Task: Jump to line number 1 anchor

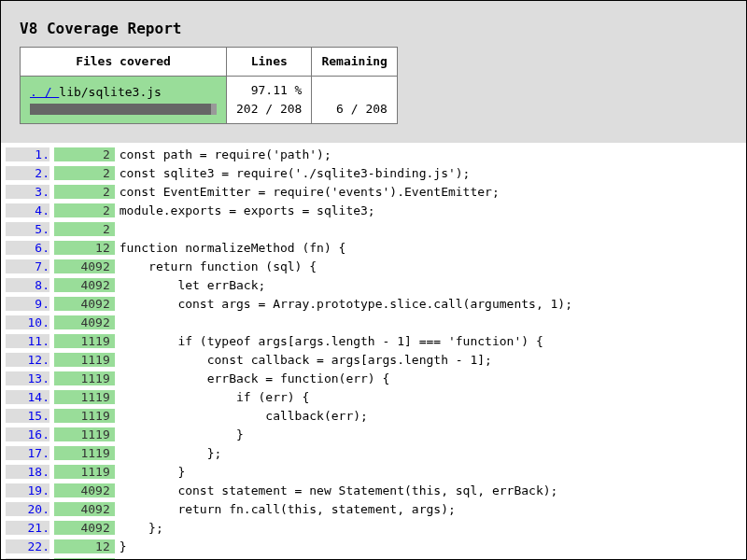Action: 42,155
